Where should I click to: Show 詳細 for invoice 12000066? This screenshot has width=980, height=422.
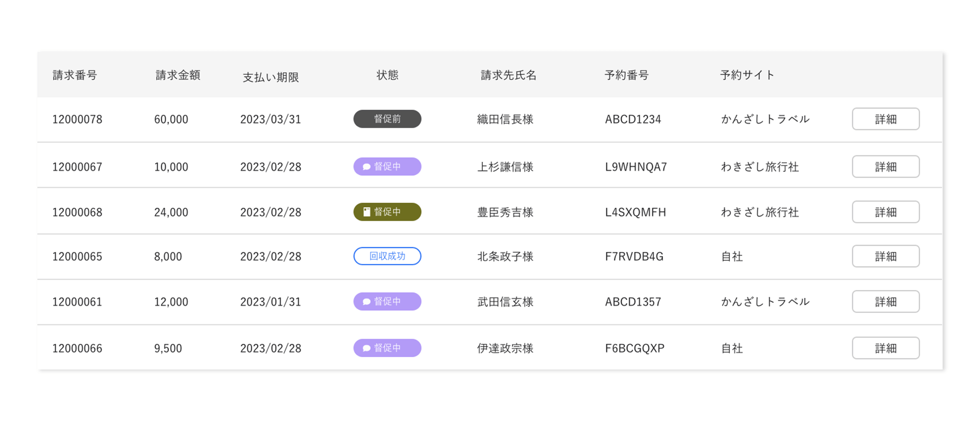886,348
